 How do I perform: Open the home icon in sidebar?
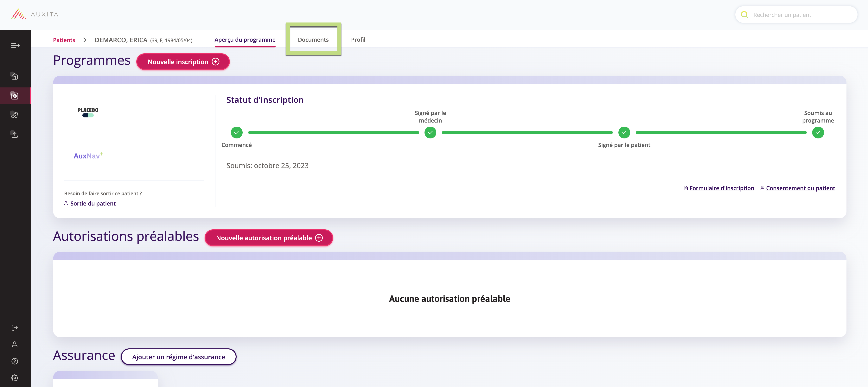15,76
